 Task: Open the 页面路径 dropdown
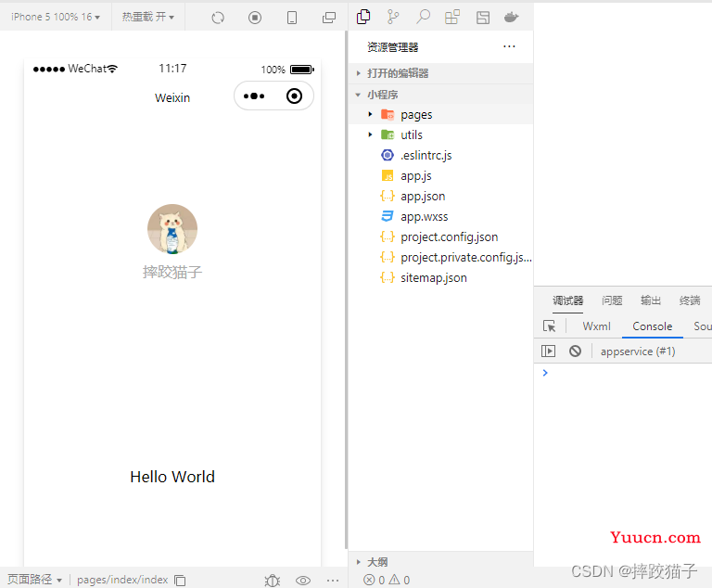point(34,580)
